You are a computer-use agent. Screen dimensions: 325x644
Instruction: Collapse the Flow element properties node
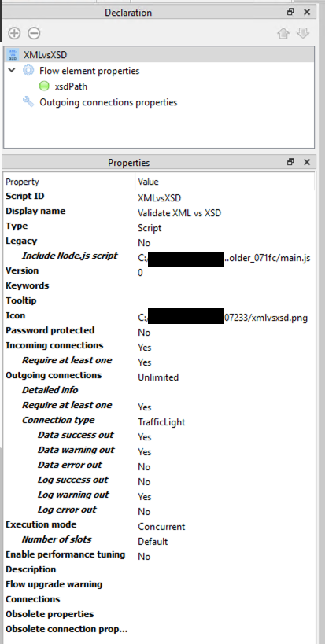pyautogui.click(x=13, y=71)
